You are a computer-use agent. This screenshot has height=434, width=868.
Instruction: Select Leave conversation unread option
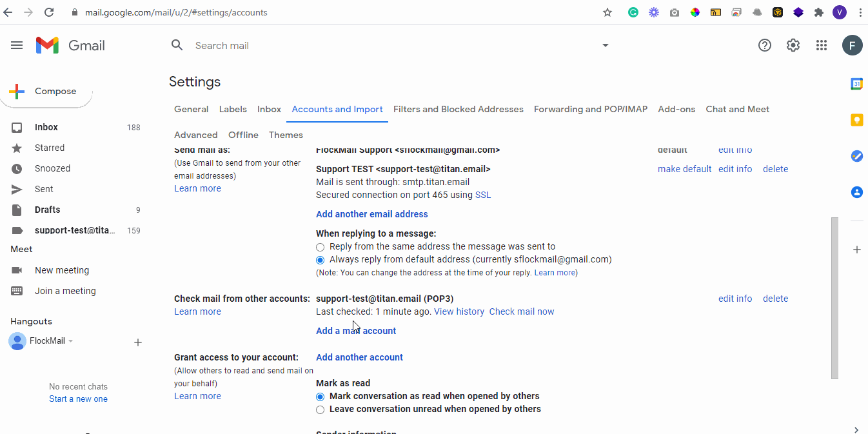click(321, 409)
